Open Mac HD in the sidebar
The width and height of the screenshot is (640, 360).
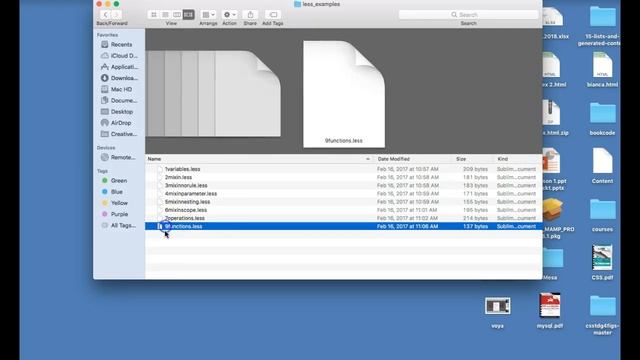(117, 89)
